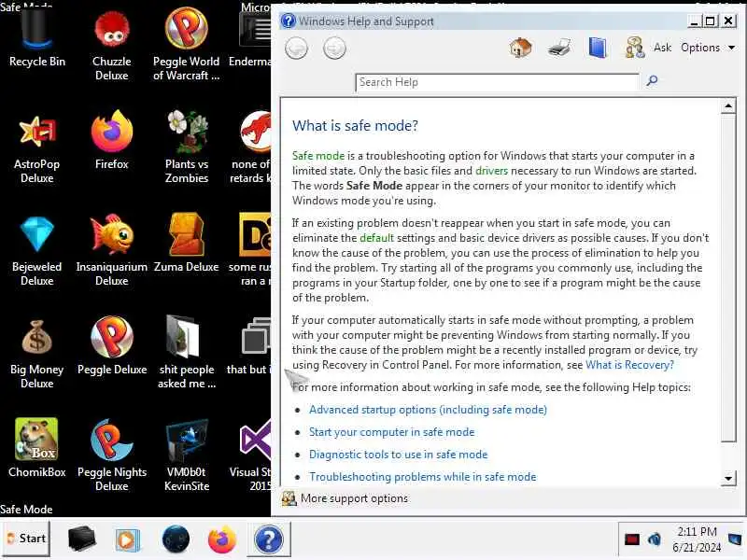747x560 pixels.
Task: Select the 'shit people asked me' folder
Action: click(x=186, y=354)
